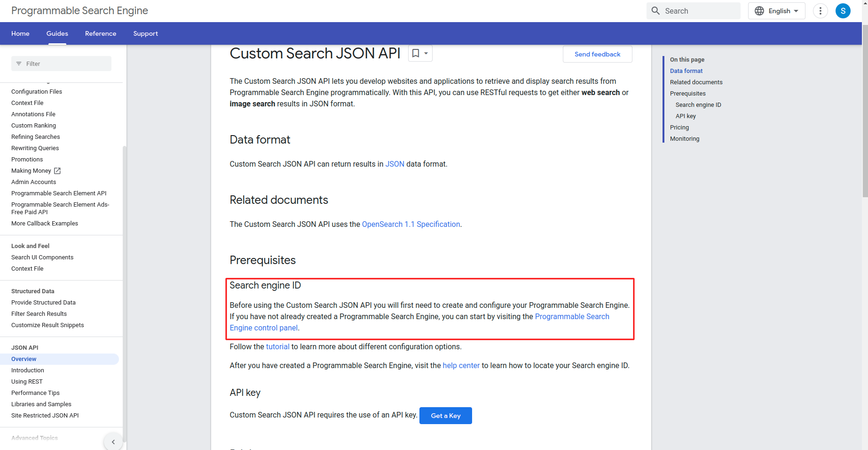The image size is (868, 450).
Task: Collapse the left navigation panel arrow
Action: 113,442
